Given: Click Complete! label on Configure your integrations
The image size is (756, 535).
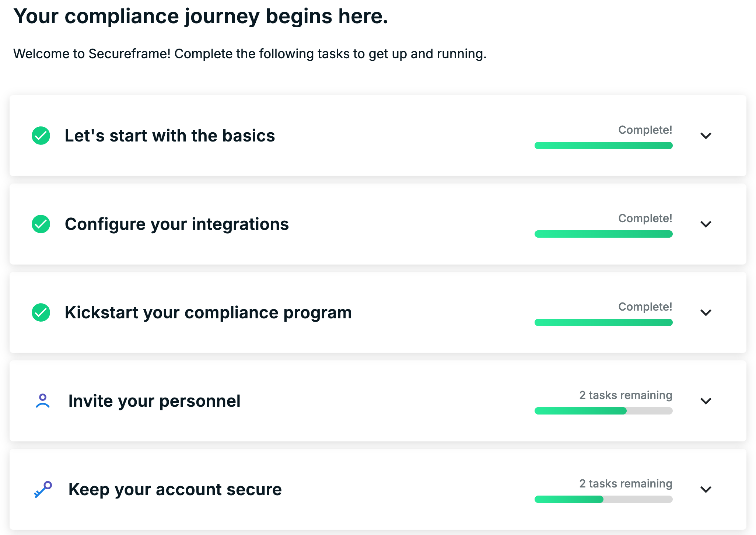Looking at the screenshot, I should [645, 218].
